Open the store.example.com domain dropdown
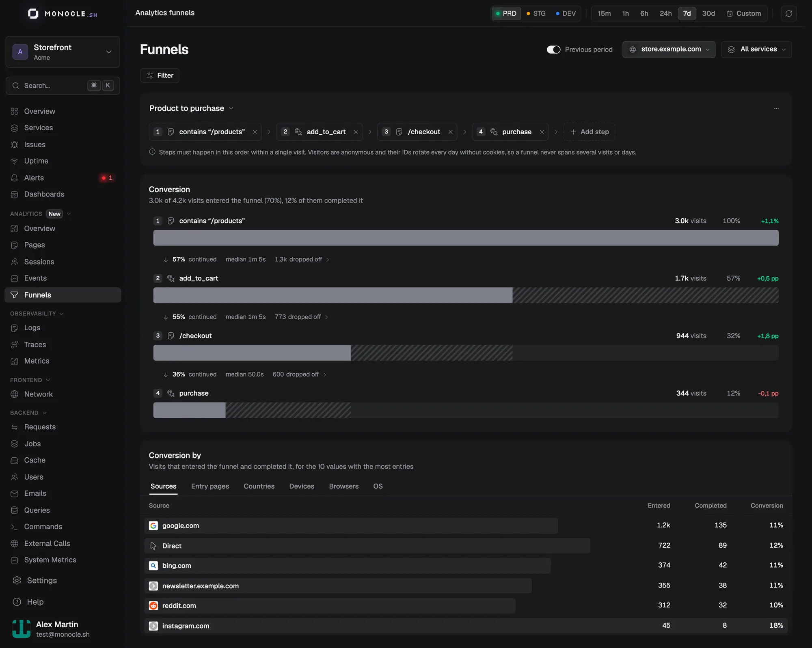 click(x=669, y=50)
